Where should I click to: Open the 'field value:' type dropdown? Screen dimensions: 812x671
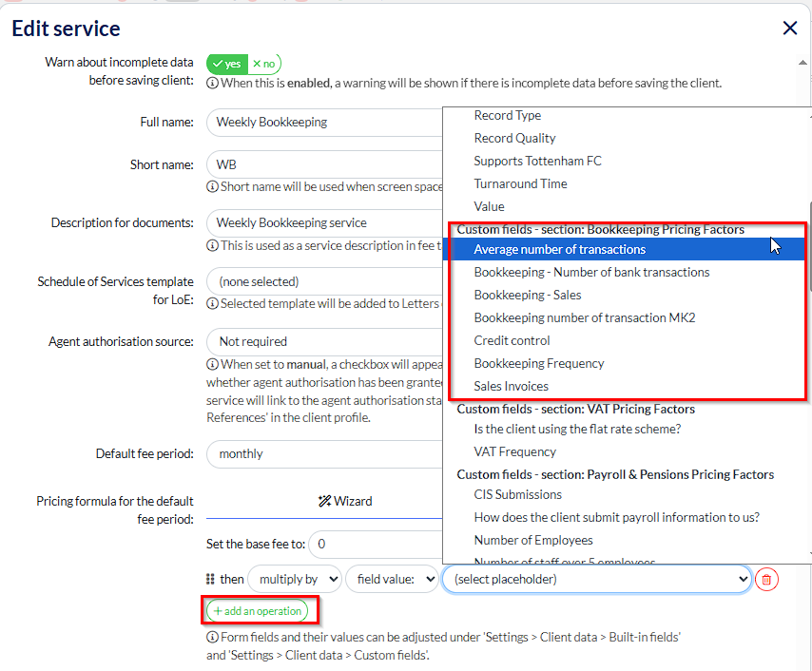(391, 579)
